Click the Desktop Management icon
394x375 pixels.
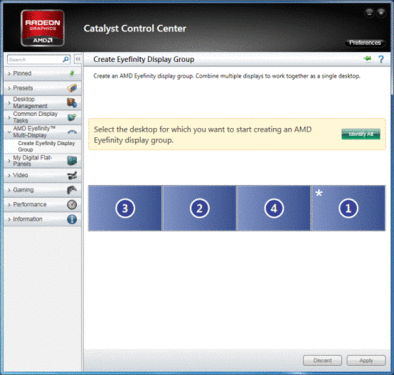(x=72, y=103)
